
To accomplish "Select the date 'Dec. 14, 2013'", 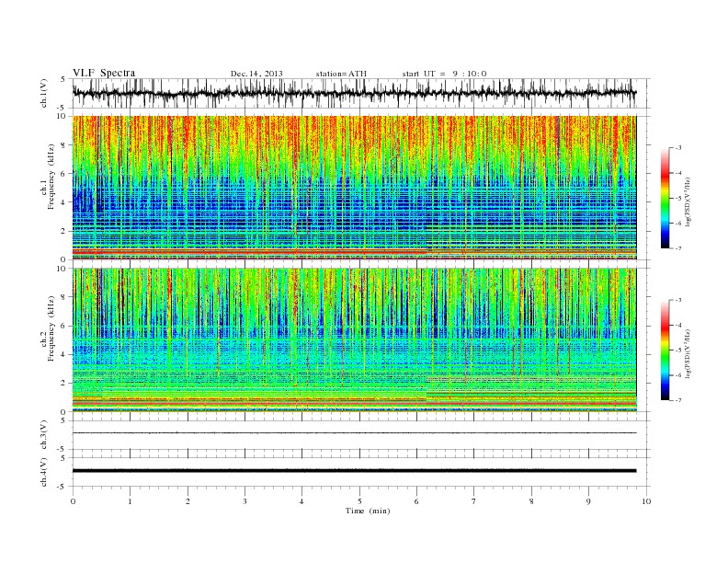I will pyautogui.click(x=256, y=74).
